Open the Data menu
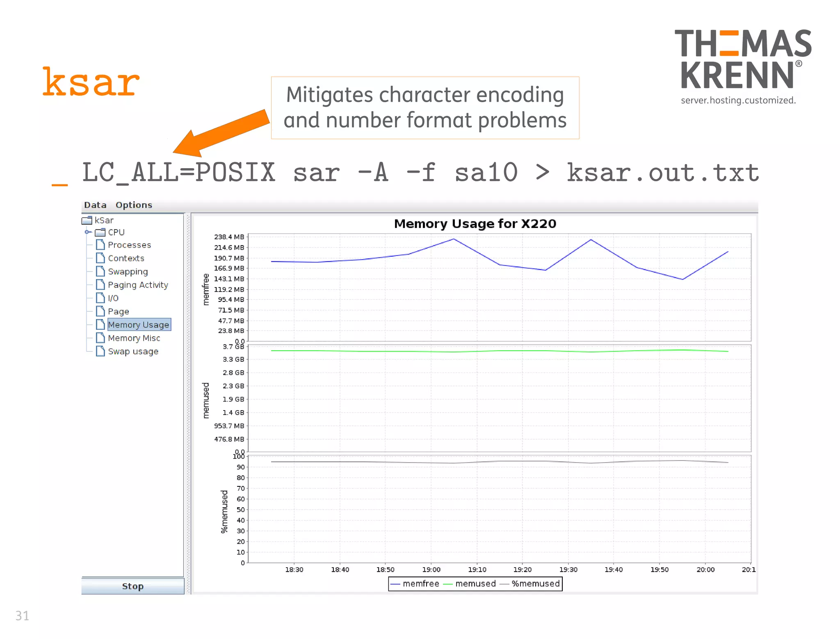Screen dimensions: 840x639 (x=95, y=205)
